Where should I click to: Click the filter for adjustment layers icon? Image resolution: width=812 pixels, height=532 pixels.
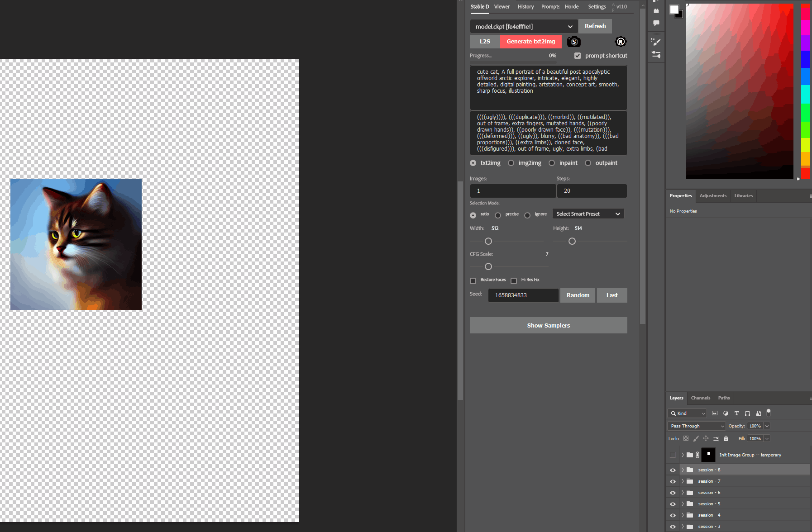click(x=726, y=413)
